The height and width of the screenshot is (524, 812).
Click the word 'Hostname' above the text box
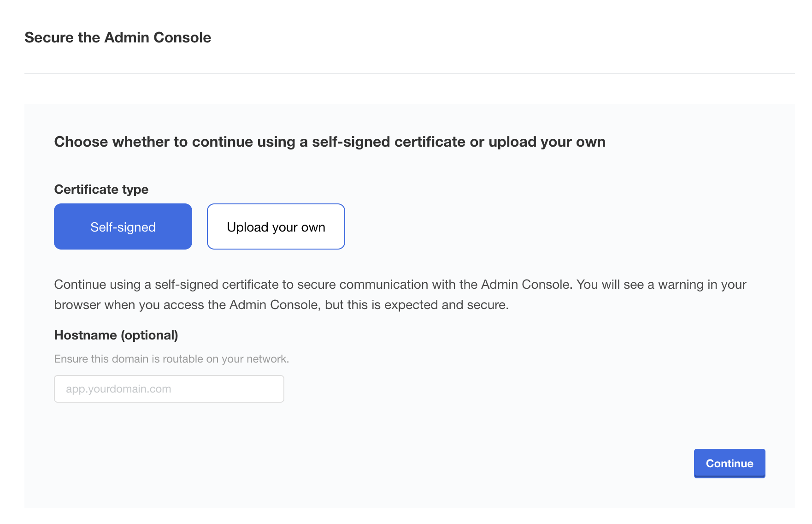click(86, 335)
